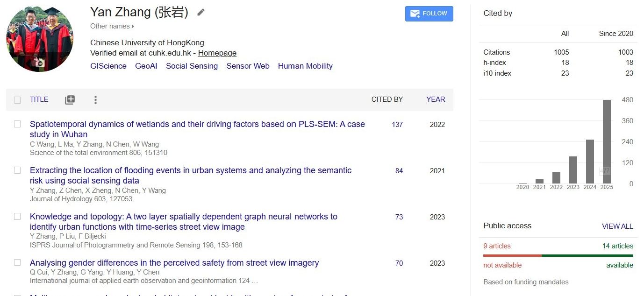Viewport: 644px width, 296px height.
Task: Sort articles by the TITLE column
Action: (39, 99)
